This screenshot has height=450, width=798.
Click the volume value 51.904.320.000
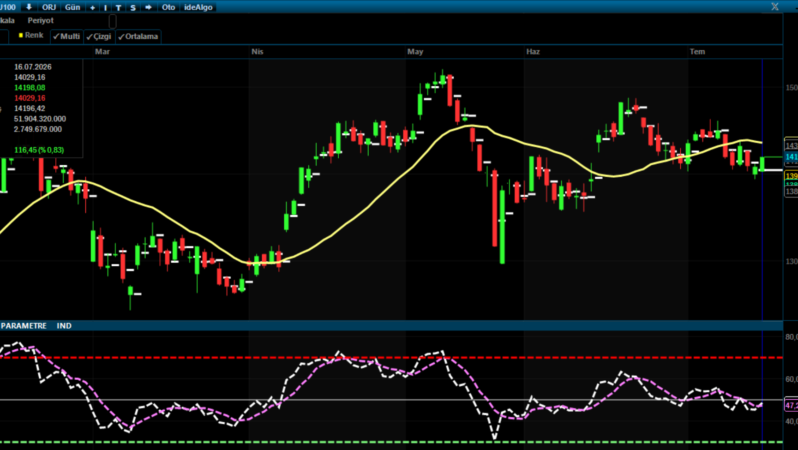pyautogui.click(x=40, y=119)
